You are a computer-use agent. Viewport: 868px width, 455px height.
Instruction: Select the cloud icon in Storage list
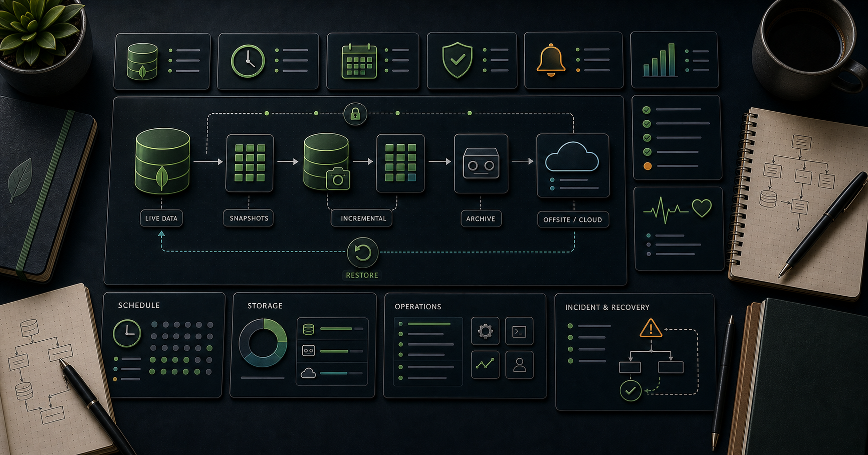coord(308,373)
